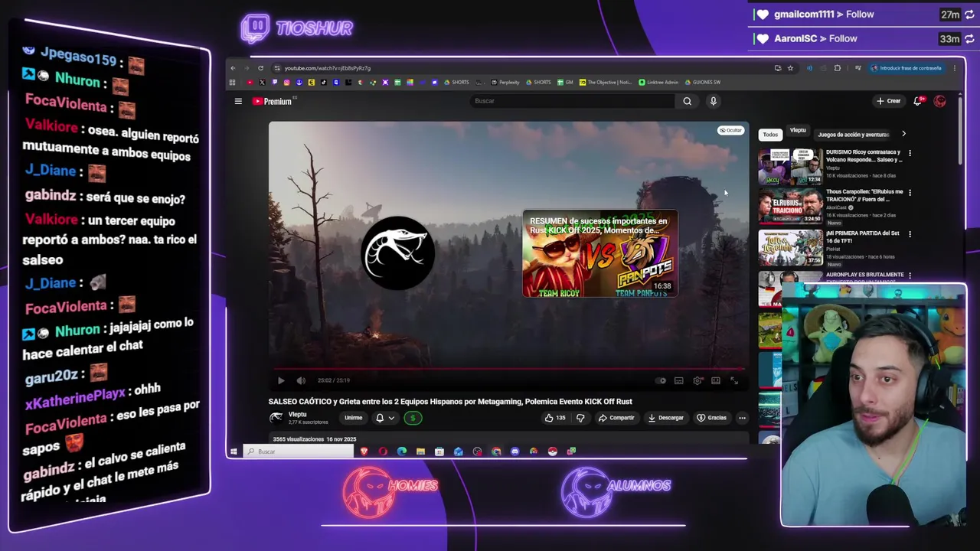Select Juegos de acción y aventuras chip
Screen dimensions: 980x551
click(x=853, y=135)
